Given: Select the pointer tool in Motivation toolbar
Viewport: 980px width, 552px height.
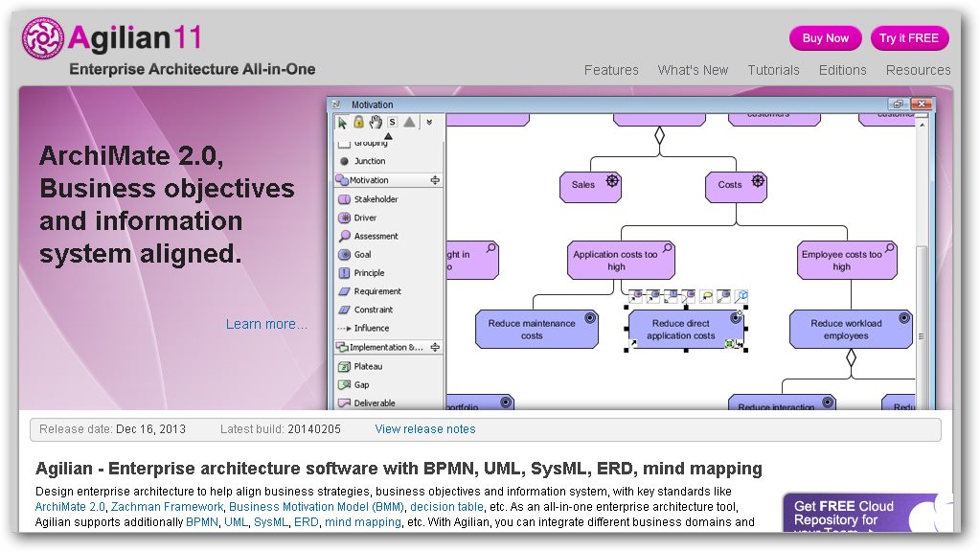Looking at the screenshot, I should pos(342,123).
